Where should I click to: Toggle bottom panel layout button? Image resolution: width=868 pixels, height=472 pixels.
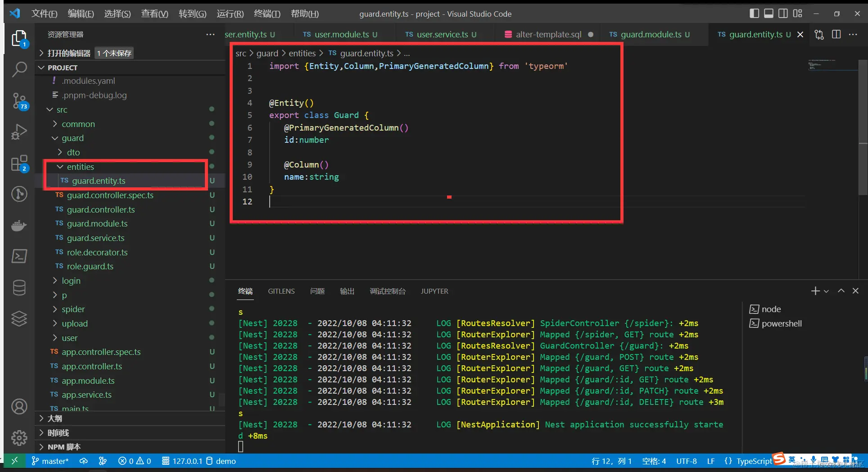(769, 14)
